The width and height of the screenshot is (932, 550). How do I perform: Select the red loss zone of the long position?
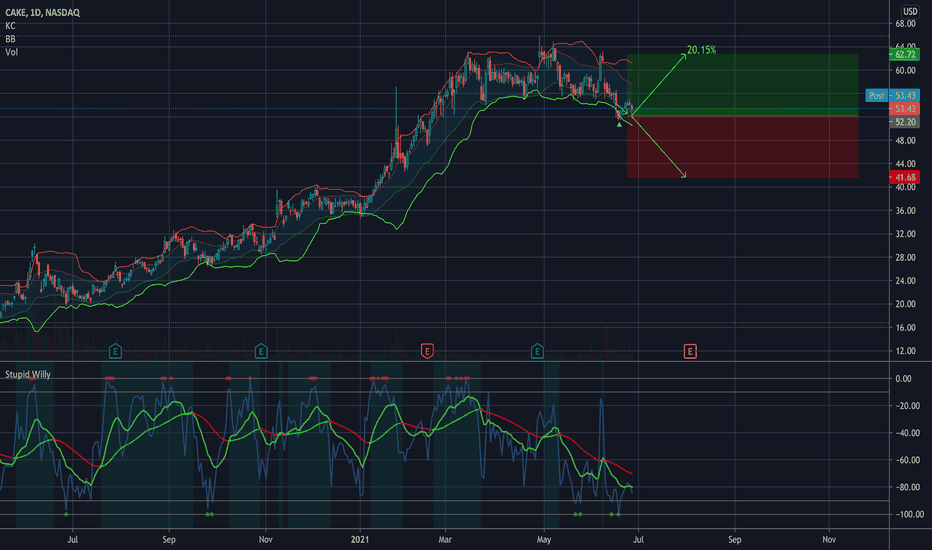point(742,146)
